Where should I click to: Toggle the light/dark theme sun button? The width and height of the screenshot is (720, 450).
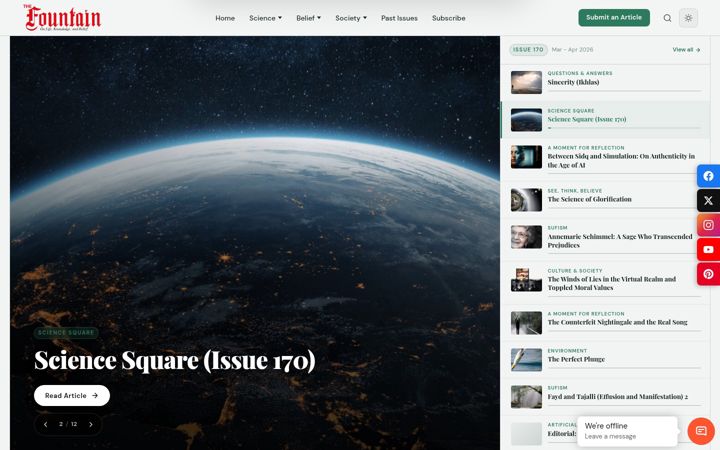[688, 18]
